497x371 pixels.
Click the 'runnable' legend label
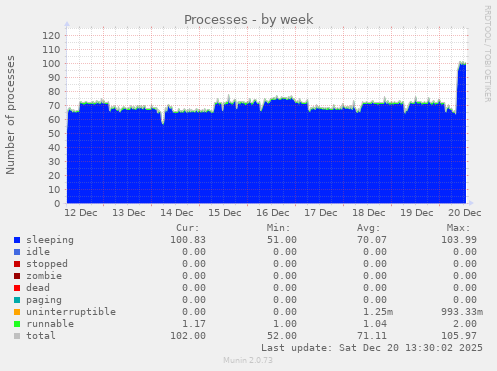50,324
